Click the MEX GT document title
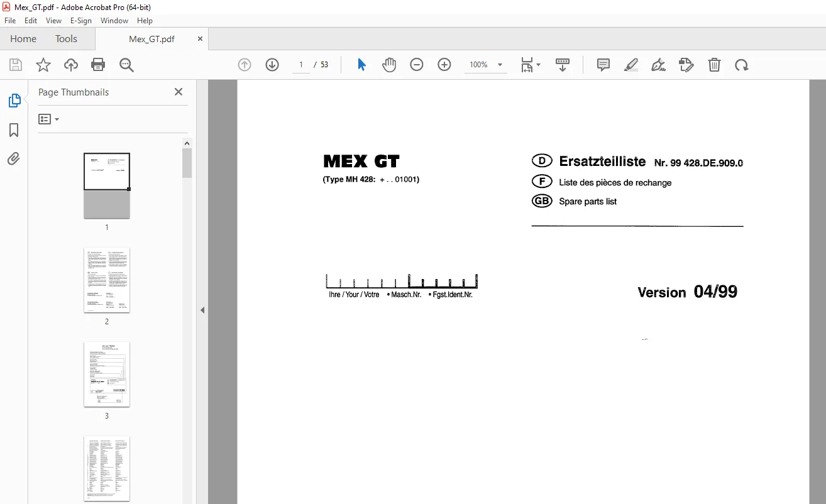The height and width of the screenshot is (504, 826). 361,162
